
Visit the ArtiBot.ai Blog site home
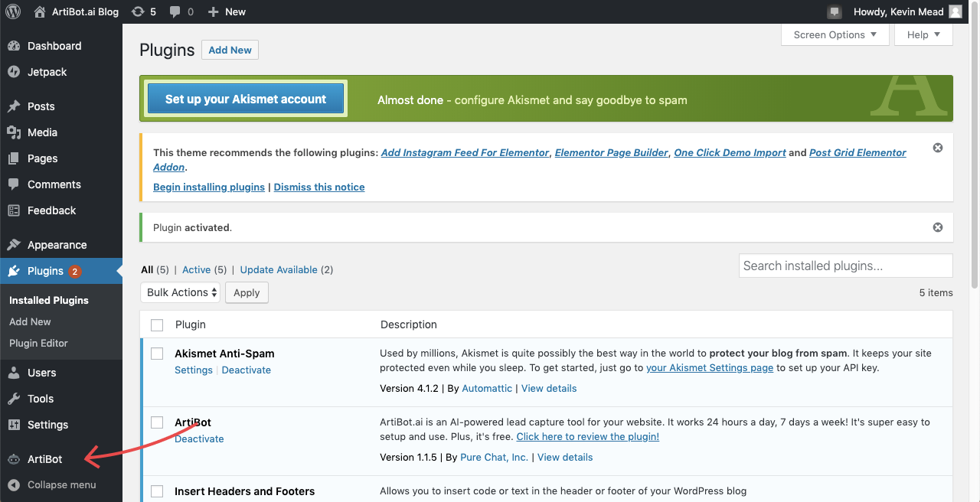tap(77, 11)
